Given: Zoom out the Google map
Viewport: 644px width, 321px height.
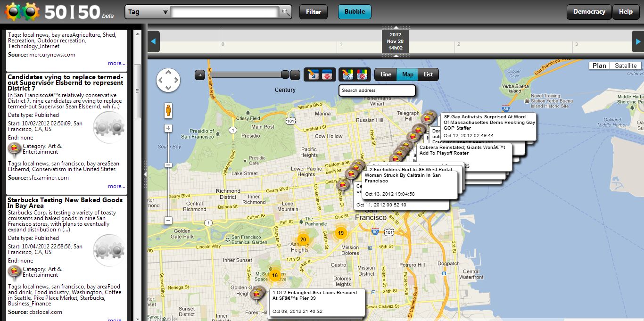Looking at the screenshot, I should click(168, 221).
